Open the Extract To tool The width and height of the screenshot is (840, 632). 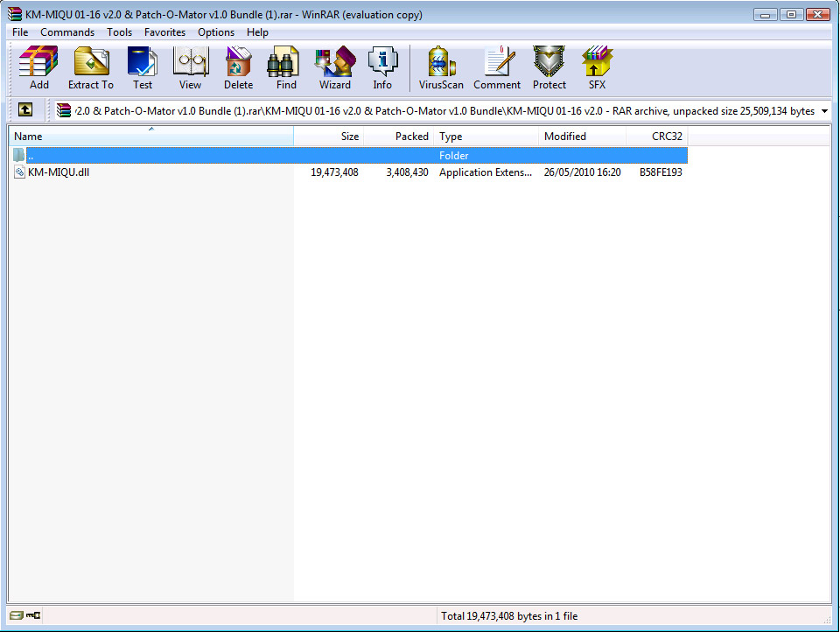91,67
